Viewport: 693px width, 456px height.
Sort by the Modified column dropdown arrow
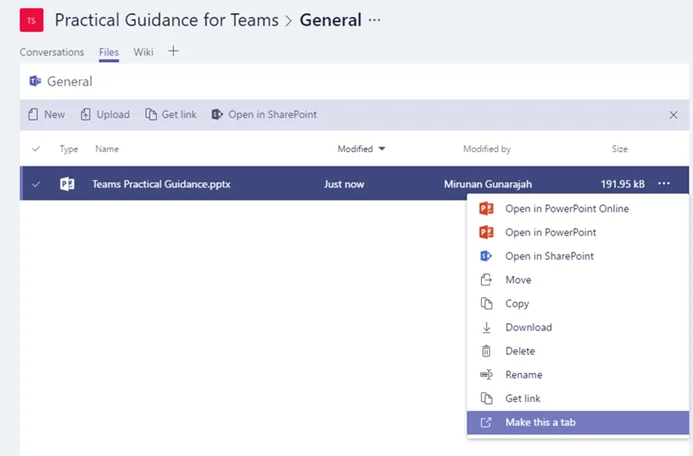382,149
